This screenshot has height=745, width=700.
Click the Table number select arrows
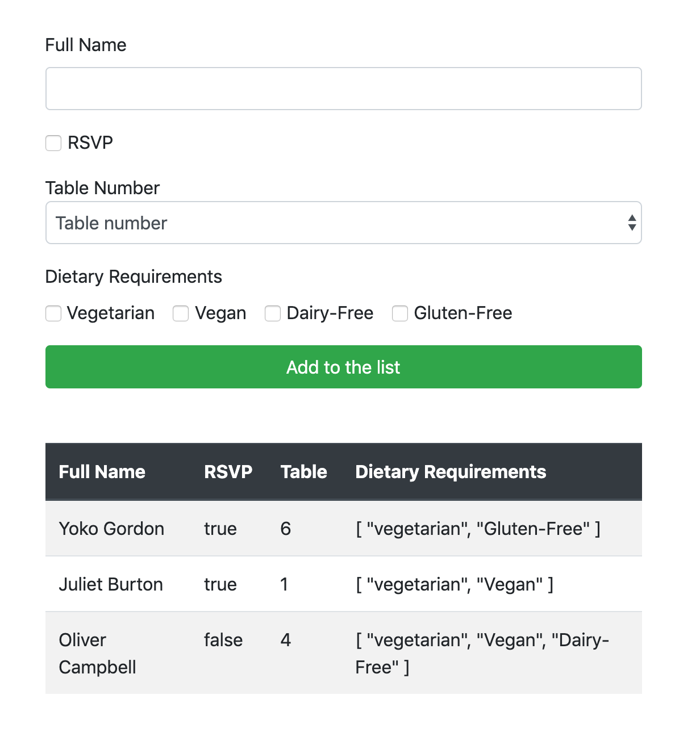[631, 223]
